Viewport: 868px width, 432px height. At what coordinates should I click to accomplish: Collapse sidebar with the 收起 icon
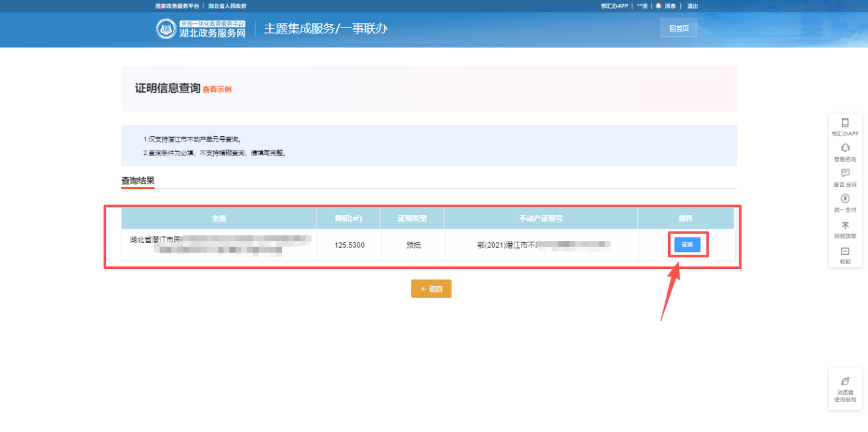(x=845, y=251)
